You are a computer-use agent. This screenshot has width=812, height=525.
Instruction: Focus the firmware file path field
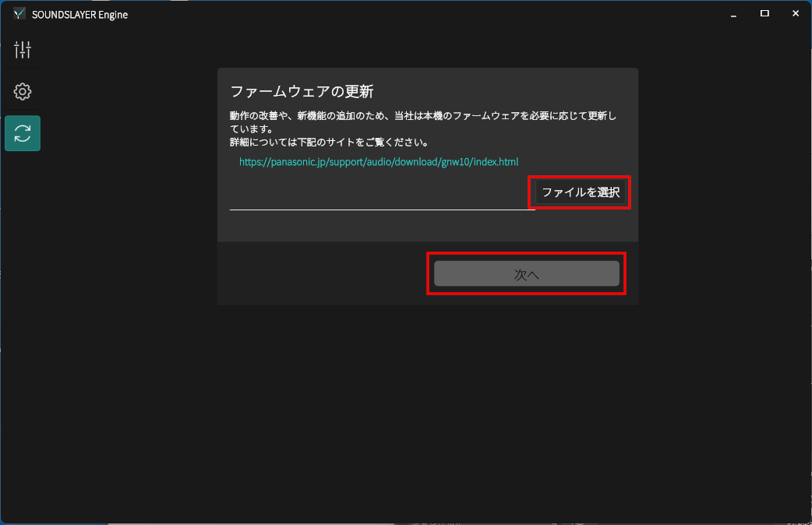pos(381,200)
